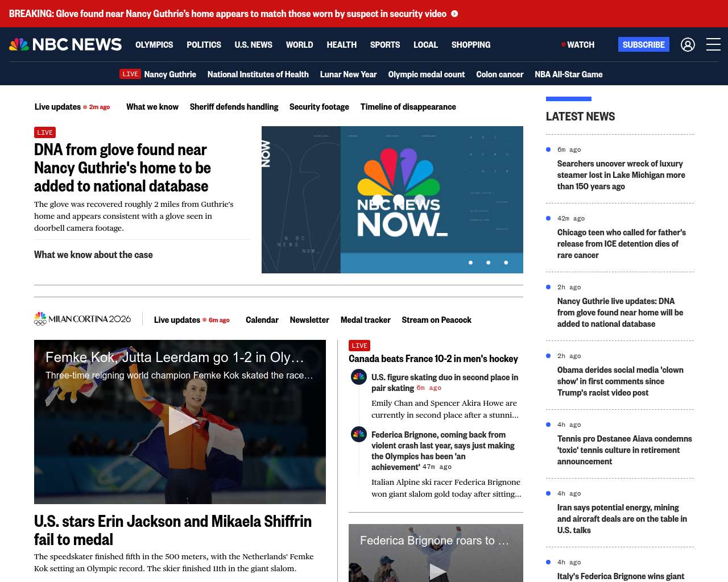
Task: Read Obama derides social media story
Action: 621,381
